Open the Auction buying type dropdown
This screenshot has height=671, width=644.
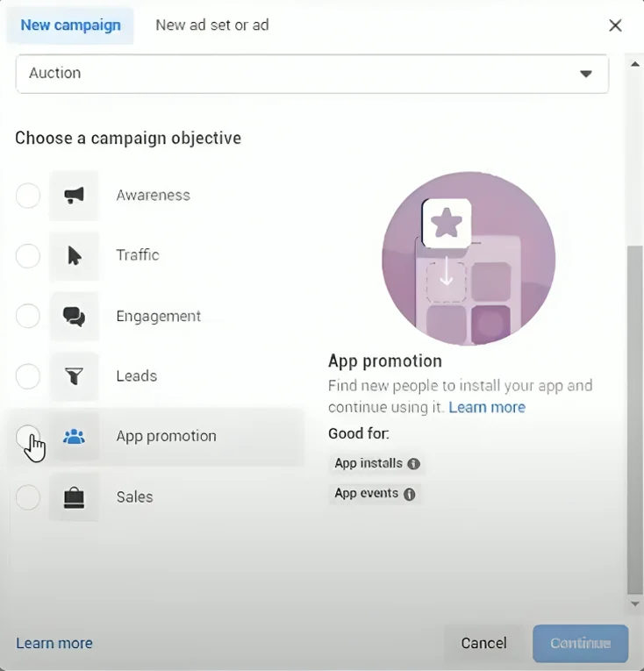312,74
